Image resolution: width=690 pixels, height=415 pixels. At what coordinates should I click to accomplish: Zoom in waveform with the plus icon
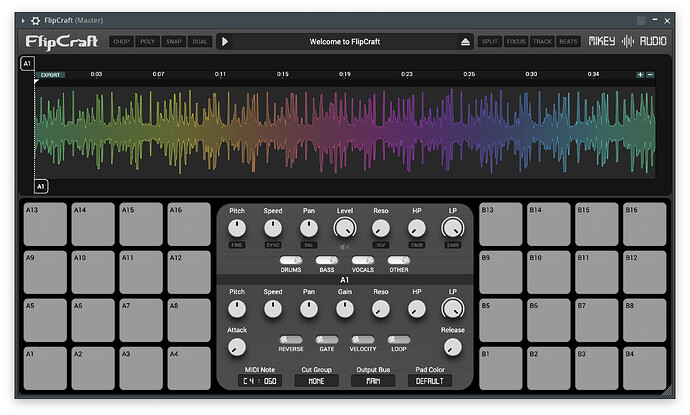pos(640,75)
